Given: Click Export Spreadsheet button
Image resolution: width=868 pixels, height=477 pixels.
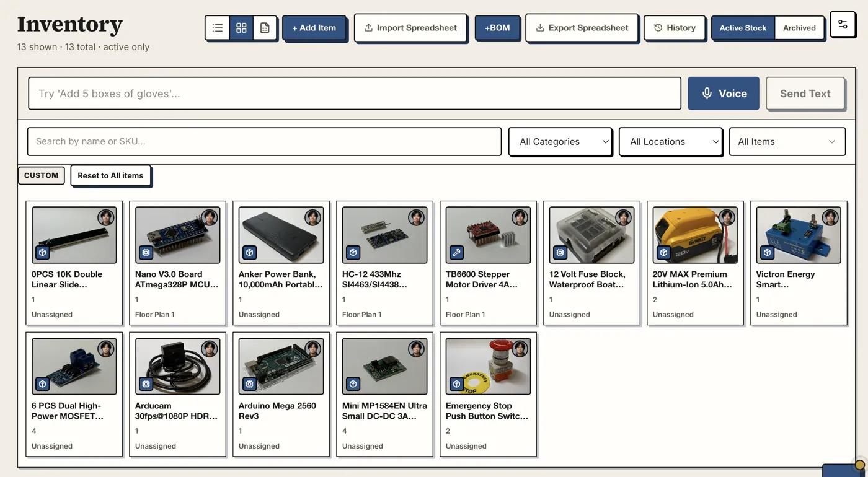Looking at the screenshot, I should (x=582, y=28).
